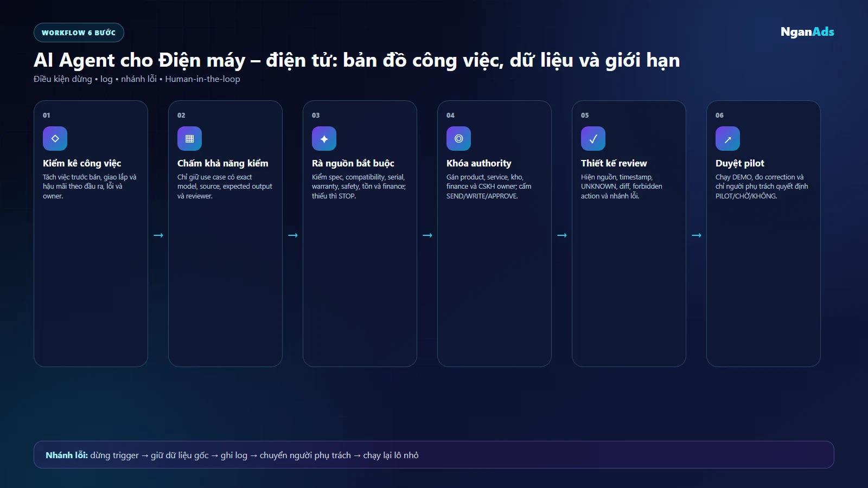Screen dimensions: 868x488
Task: Click description 'Gán product, service, kho'
Action: 489,187
